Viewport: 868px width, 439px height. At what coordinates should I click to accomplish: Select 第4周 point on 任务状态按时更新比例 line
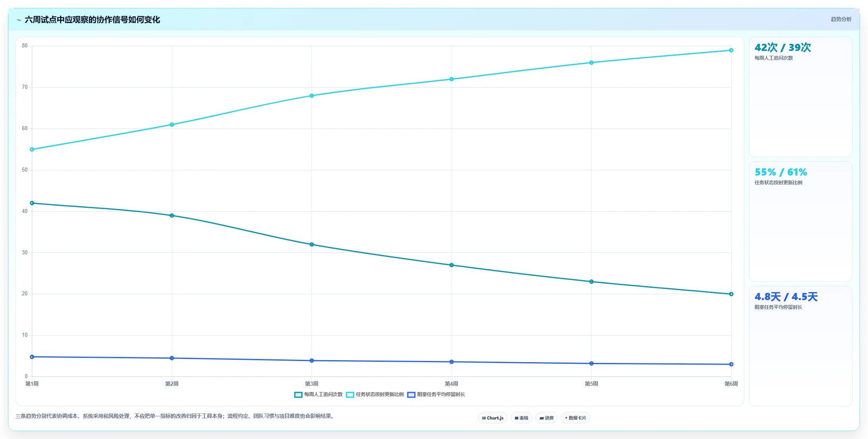(x=452, y=79)
